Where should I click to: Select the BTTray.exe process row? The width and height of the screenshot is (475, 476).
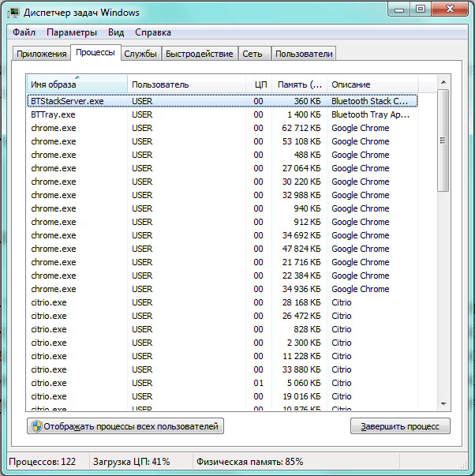223,114
